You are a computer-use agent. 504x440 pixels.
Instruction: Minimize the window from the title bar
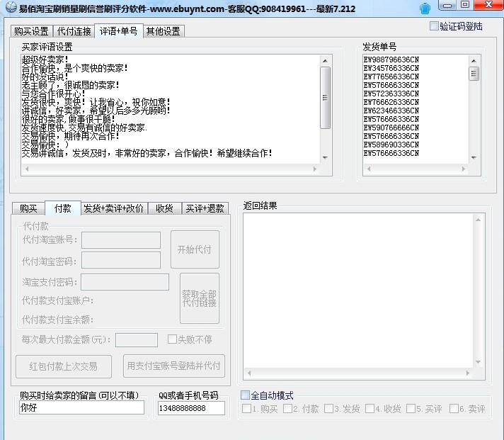click(448, 5)
